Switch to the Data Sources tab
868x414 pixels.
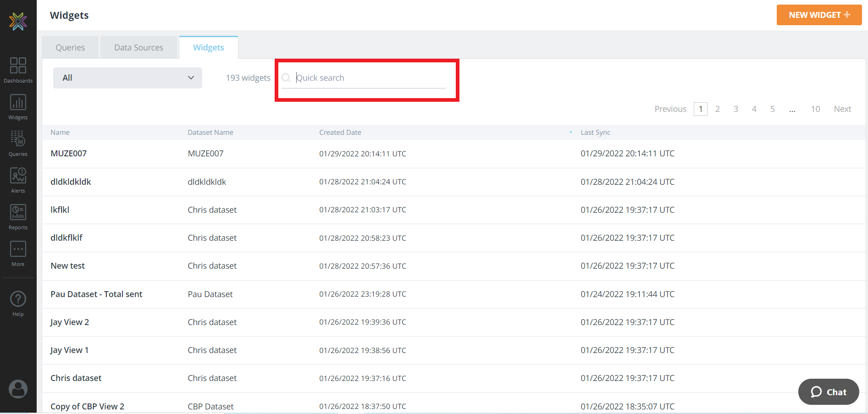[138, 48]
